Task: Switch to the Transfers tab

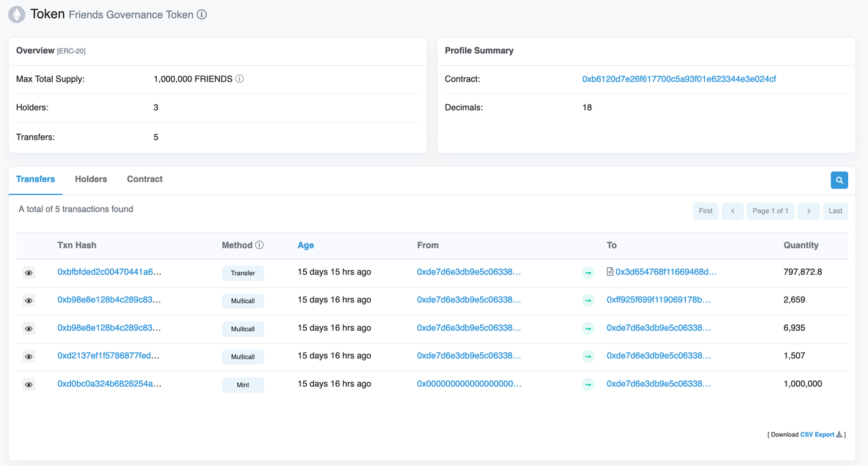Action: (x=35, y=179)
